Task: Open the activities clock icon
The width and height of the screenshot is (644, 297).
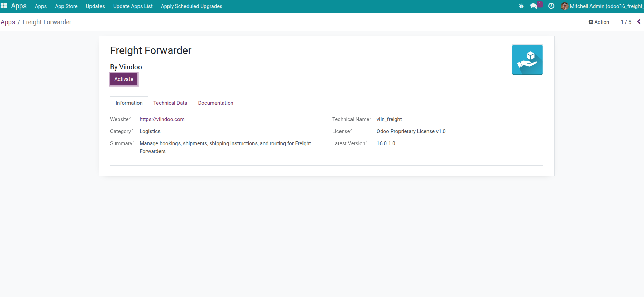Action: [x=551, y=6]
